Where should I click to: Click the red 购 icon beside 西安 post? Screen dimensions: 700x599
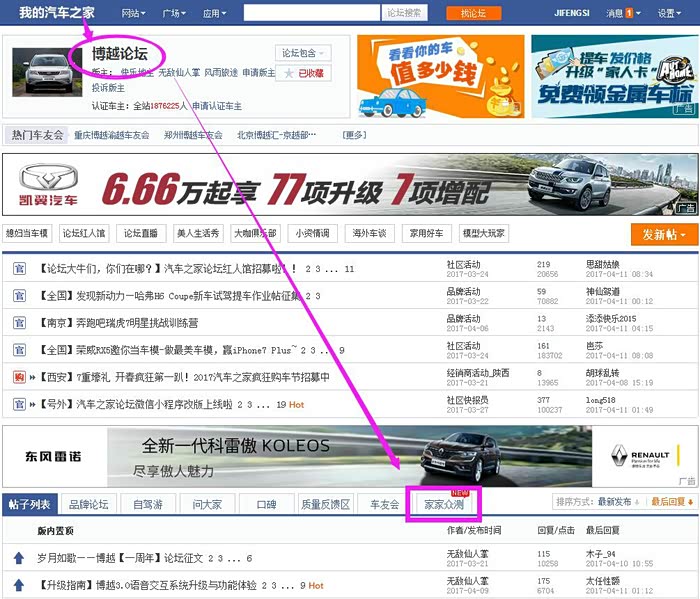click(x=19, y=377)
